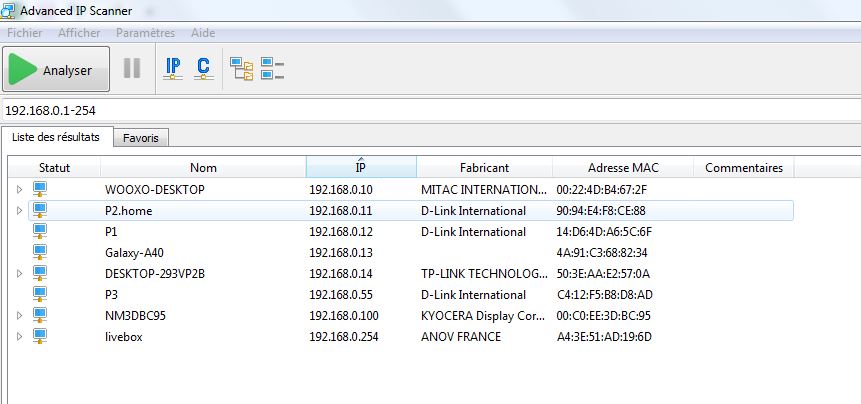861x404 pixels.
Task: Open the Afficher menu
Action: coord(79,33)
